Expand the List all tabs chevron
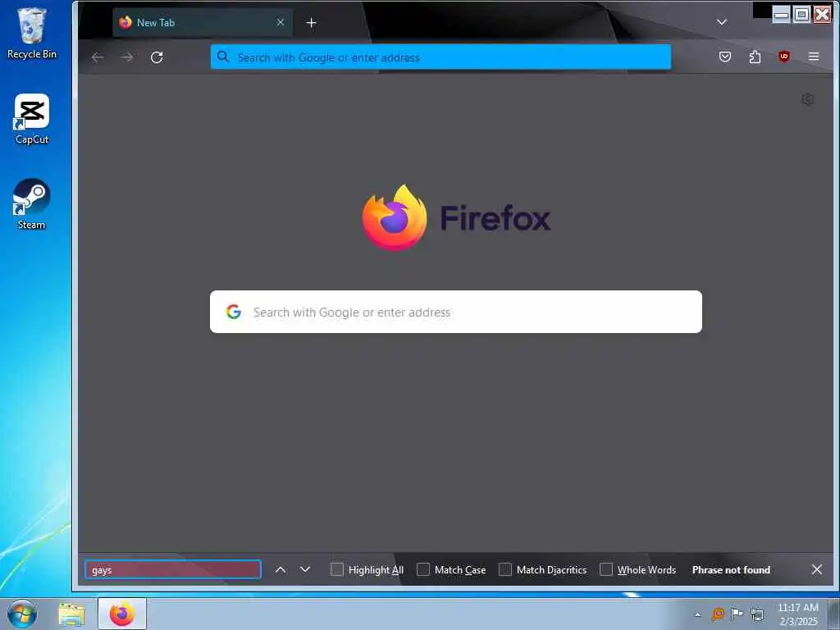 coord(722,22)
